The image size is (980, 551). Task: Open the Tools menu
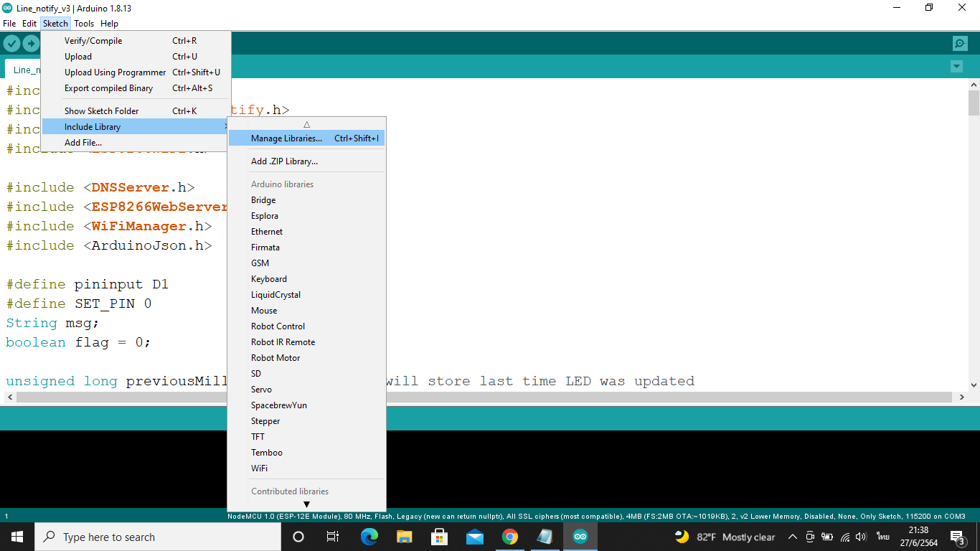(84, 24)
